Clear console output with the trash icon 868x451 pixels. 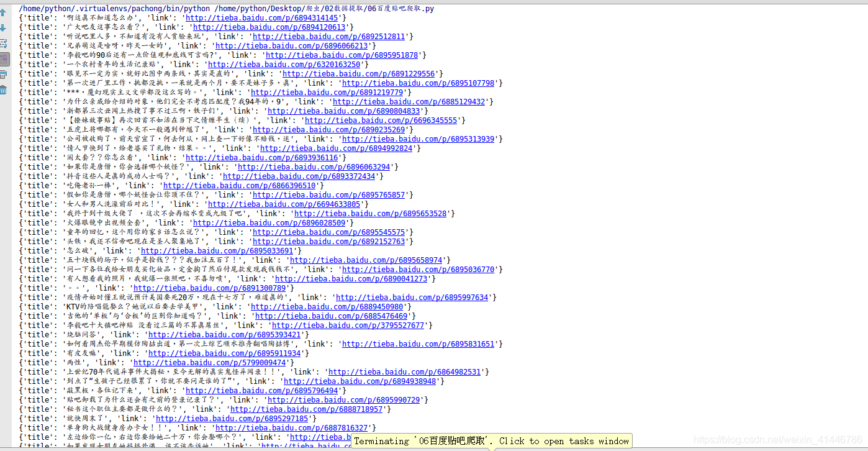click(x=3, y=90)
